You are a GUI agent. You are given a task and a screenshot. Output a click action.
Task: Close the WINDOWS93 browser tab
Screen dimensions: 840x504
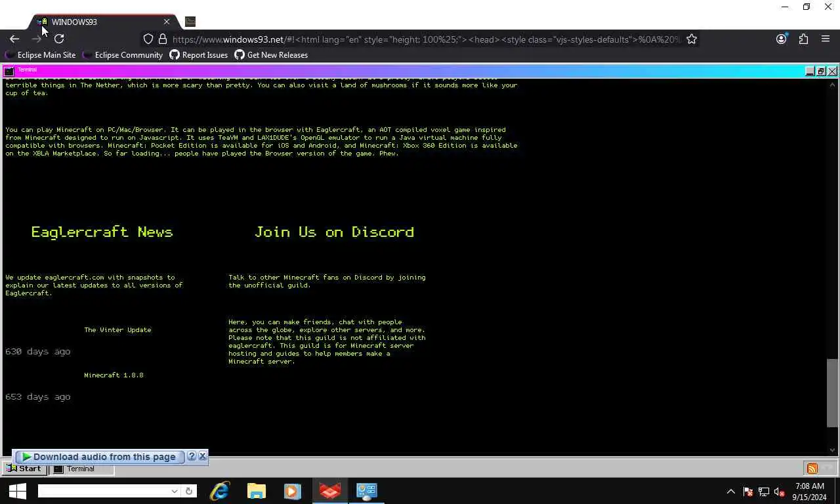coord(166,22)
